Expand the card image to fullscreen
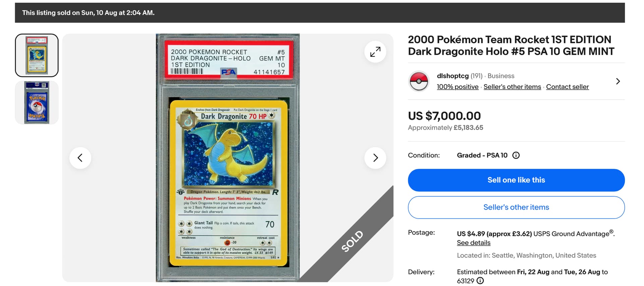 375,52
